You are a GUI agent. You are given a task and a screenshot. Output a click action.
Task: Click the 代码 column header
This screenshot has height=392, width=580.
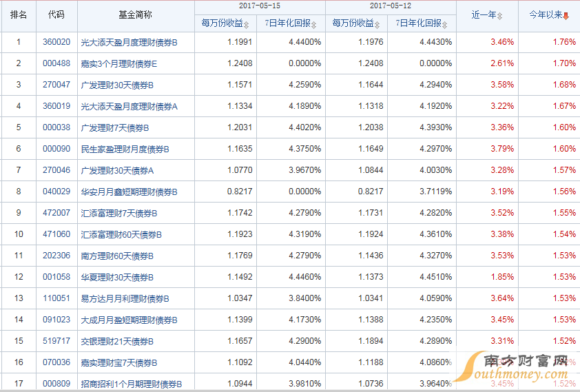point(56,14)
